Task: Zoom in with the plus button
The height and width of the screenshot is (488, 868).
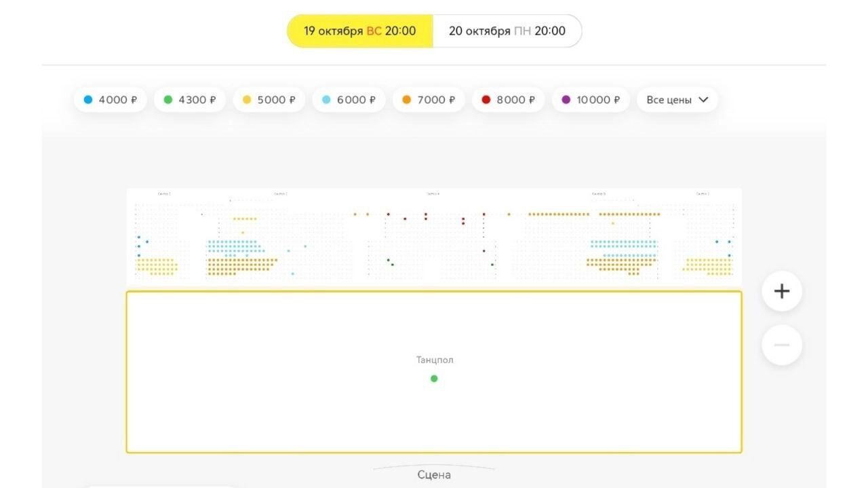Action: coord(782,291)
